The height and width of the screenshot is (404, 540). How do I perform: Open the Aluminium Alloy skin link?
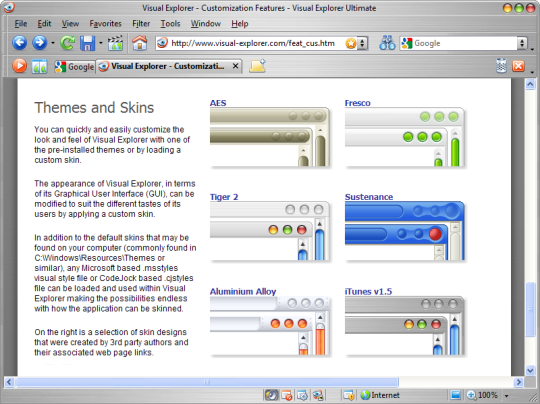(243, 292)
